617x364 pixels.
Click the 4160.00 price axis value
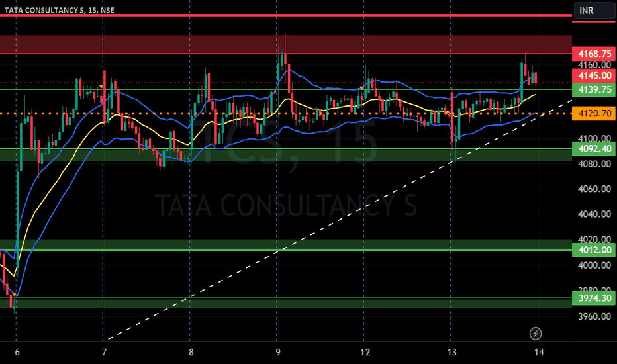pos(594,65)
